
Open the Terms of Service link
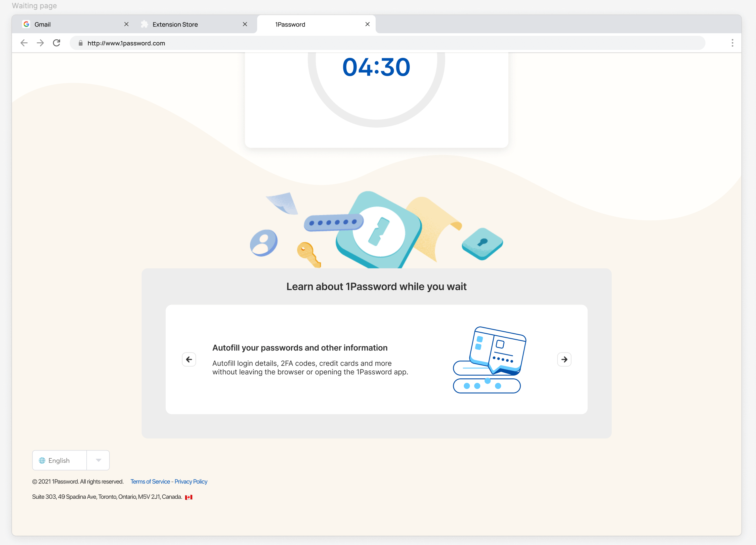150,481
